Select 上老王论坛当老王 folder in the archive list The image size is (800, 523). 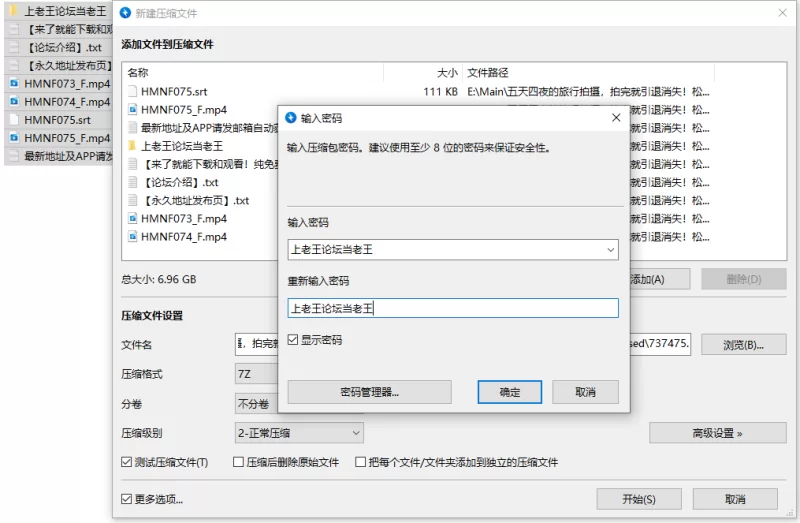(x=182, y=146)
